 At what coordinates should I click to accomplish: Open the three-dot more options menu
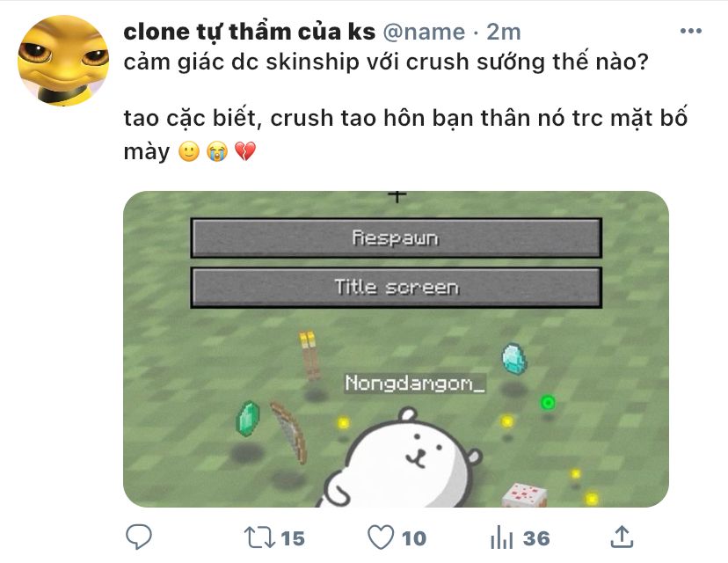[x=691, y=31]
